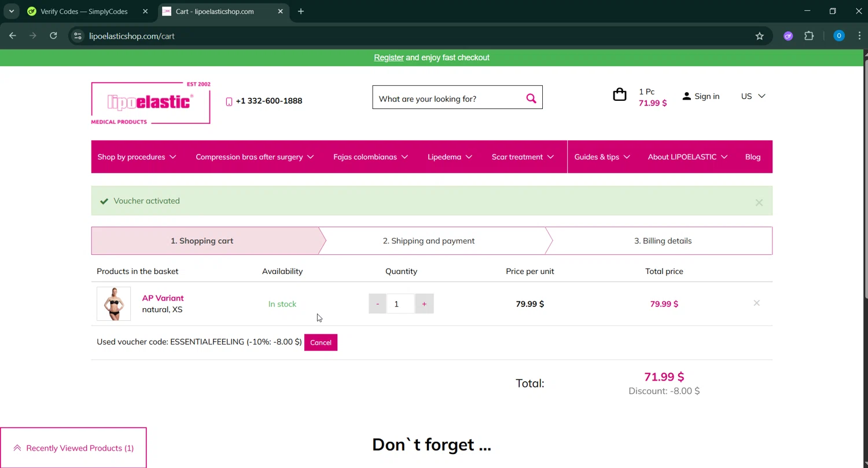Open the Chrome three-dot menu

click(x=859, y=36)
